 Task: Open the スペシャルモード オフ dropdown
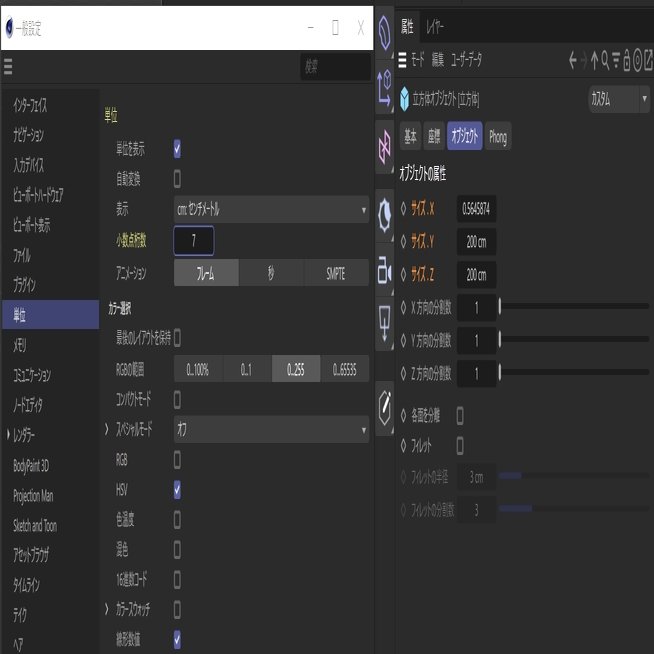point(271,429)
